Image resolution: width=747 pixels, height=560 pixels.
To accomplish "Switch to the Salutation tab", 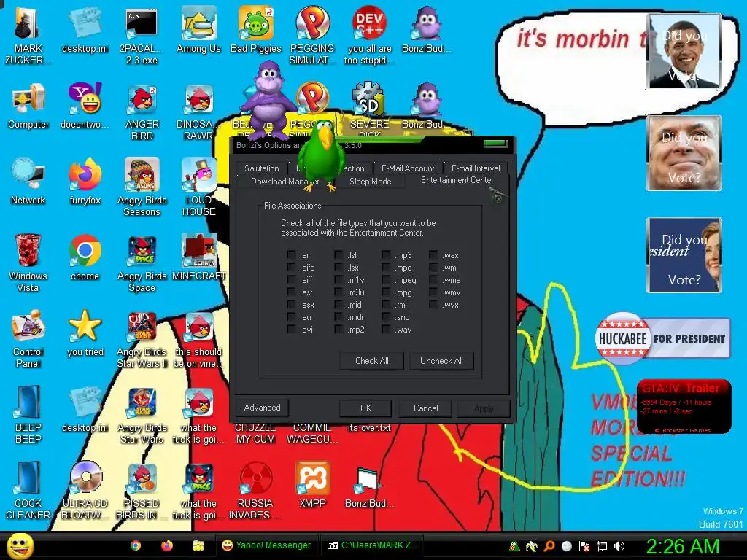I will click(x=262, y=168).
